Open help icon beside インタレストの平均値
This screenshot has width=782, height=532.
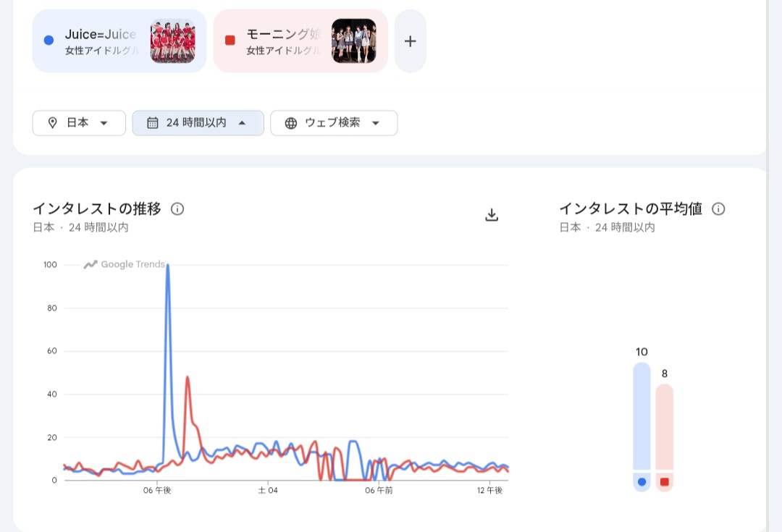coord(718,209)
